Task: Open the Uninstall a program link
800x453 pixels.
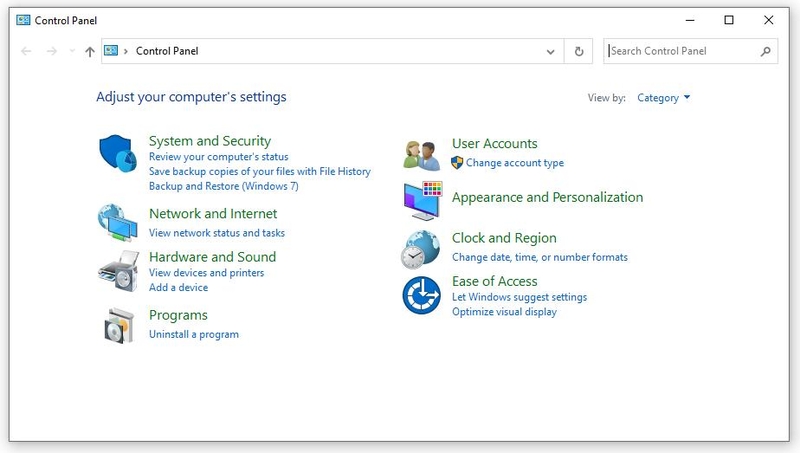Action: [194, 334]
